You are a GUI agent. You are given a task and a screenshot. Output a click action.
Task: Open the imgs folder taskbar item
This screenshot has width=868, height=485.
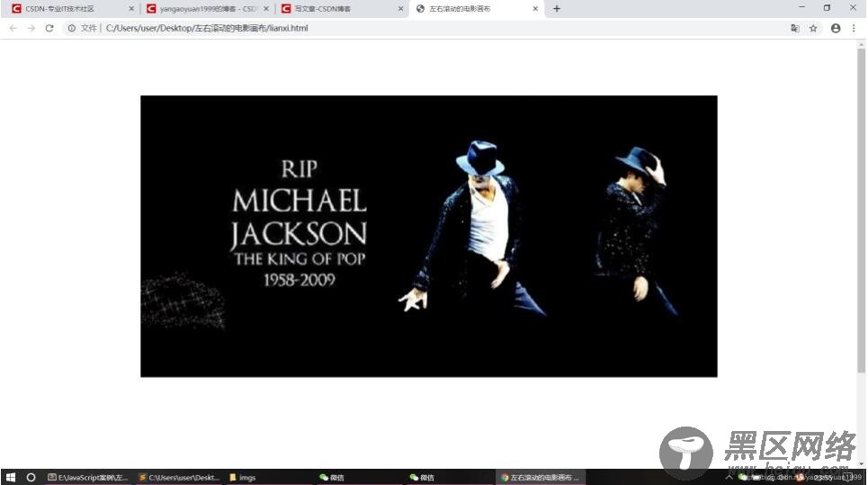click(x=268, y=477)
